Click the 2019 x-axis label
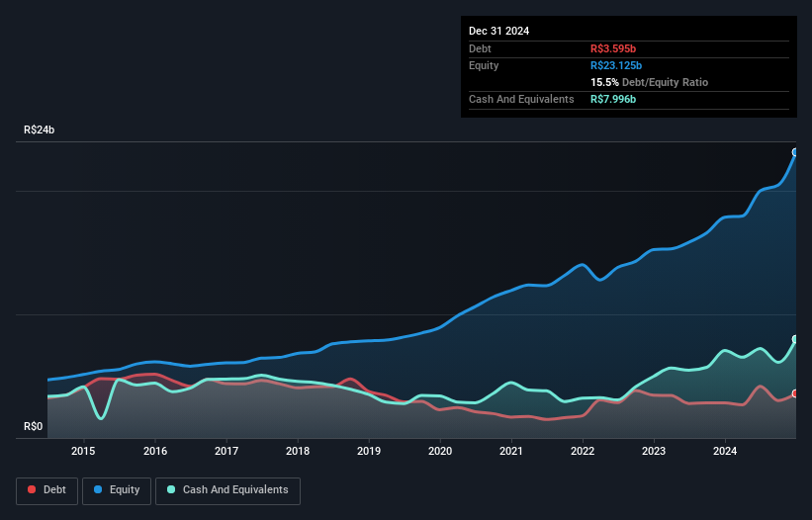The image size is (812, 520). (369, 451)
